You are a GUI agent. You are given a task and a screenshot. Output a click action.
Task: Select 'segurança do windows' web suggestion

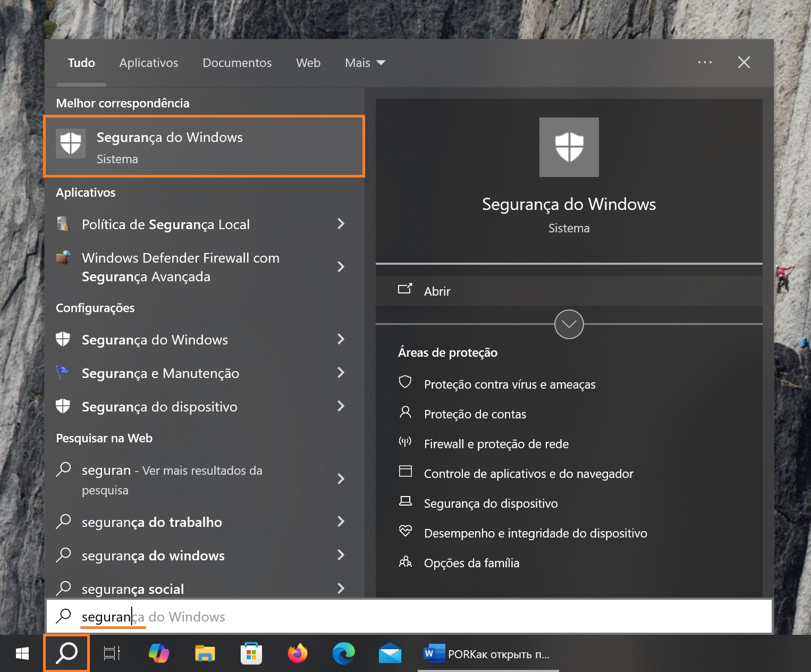[204, 556]
